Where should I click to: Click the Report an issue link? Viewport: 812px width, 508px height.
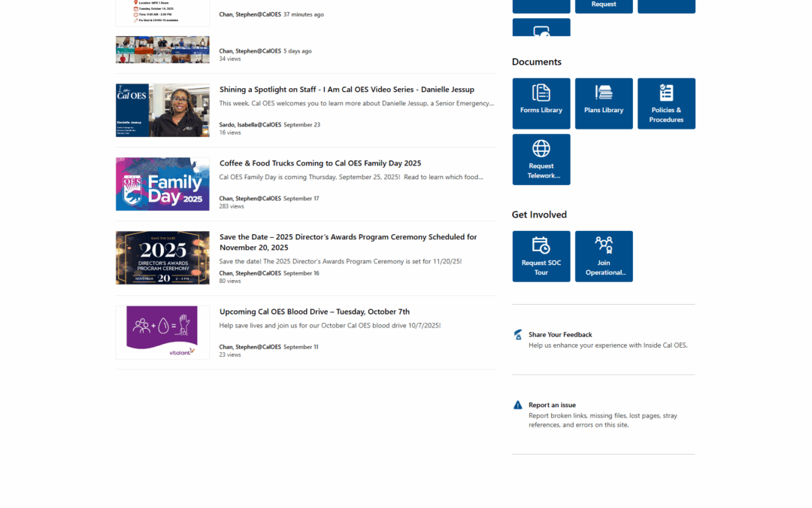pos(552,405)
